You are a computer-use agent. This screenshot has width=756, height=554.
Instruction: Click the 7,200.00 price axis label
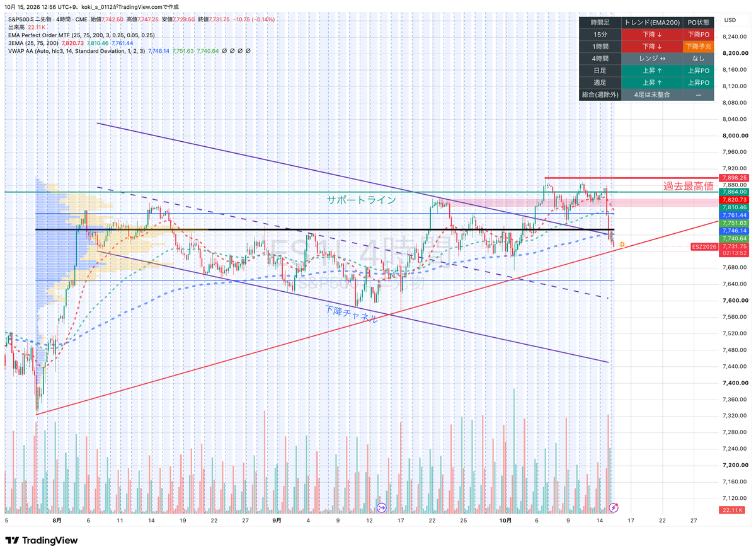point(735,465)
